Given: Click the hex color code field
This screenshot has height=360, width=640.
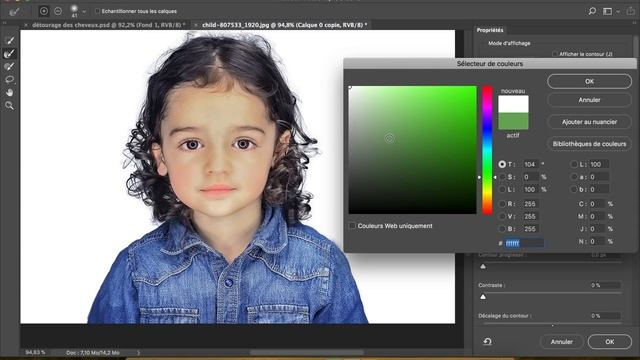Looking at the screenshot, I should 524,243.
